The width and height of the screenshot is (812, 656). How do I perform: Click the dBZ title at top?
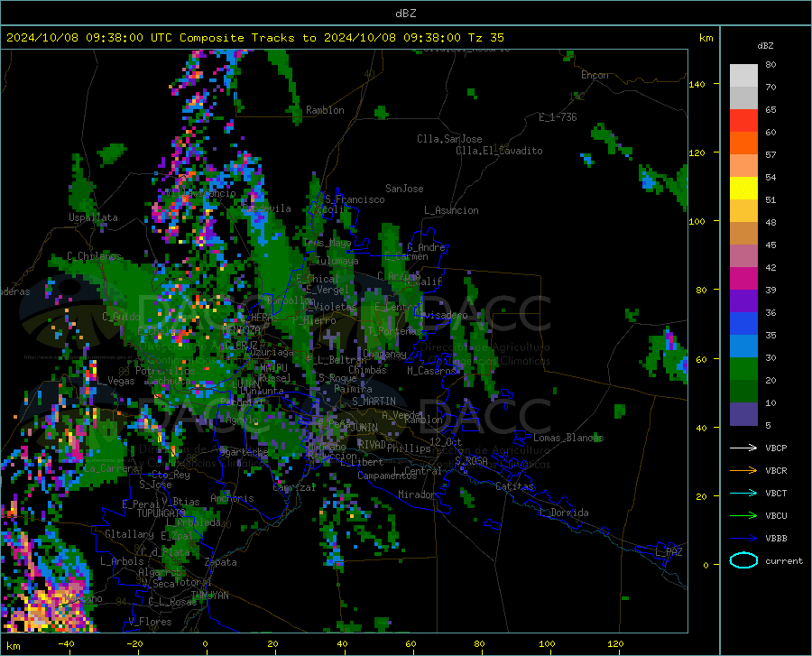click(x=405, y=14)
